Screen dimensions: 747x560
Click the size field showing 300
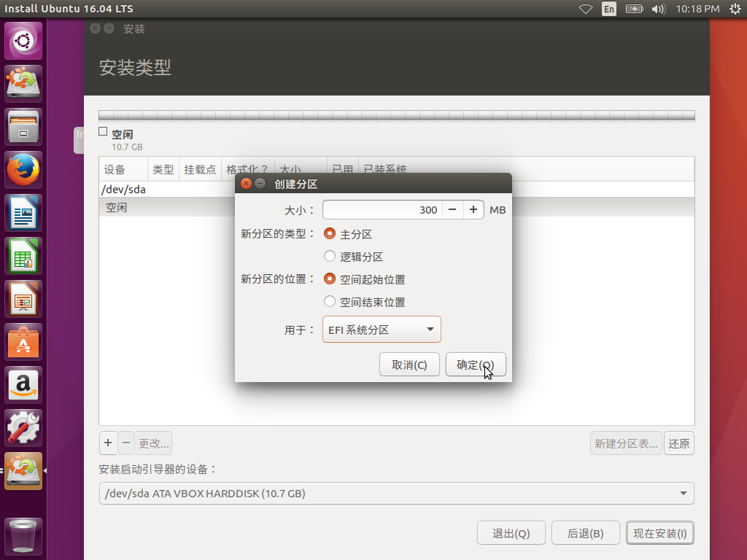(382, 210)
